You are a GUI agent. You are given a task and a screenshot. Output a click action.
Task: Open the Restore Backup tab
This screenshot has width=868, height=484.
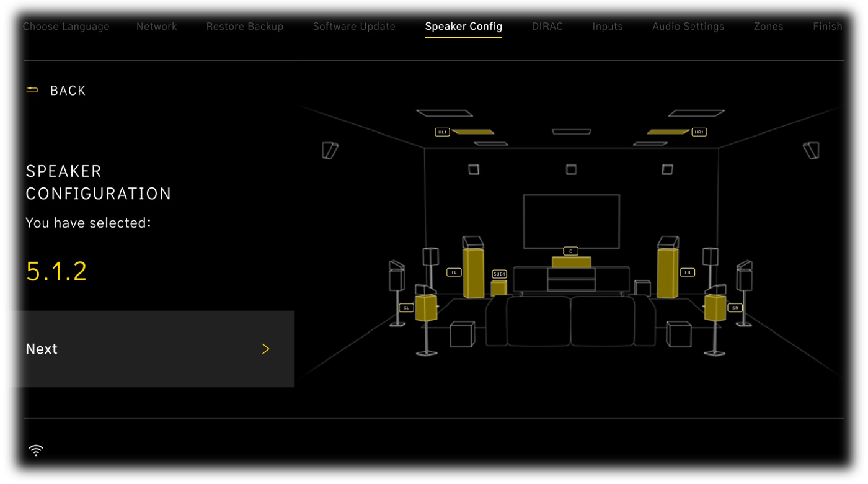(245, 27)
